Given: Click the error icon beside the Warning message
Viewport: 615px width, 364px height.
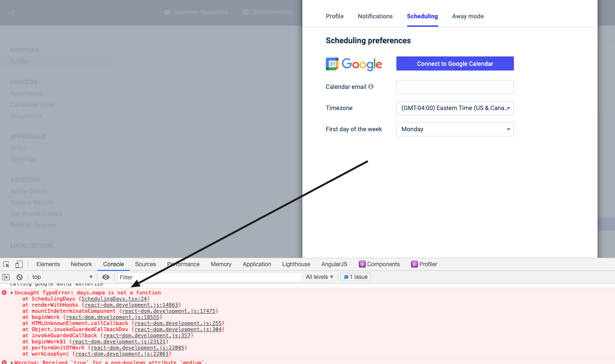Looking at the screenshot, I should 4,362.
